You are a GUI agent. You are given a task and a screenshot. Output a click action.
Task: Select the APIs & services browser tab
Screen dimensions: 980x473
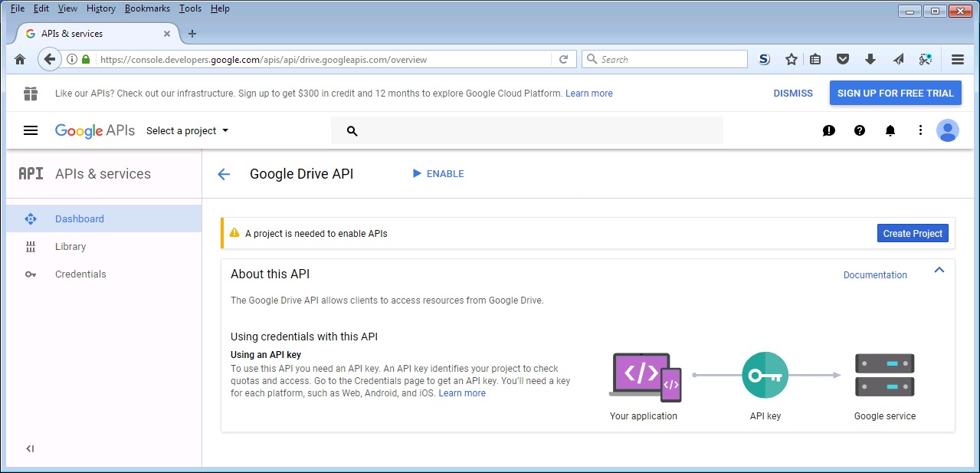coord(98,34)
